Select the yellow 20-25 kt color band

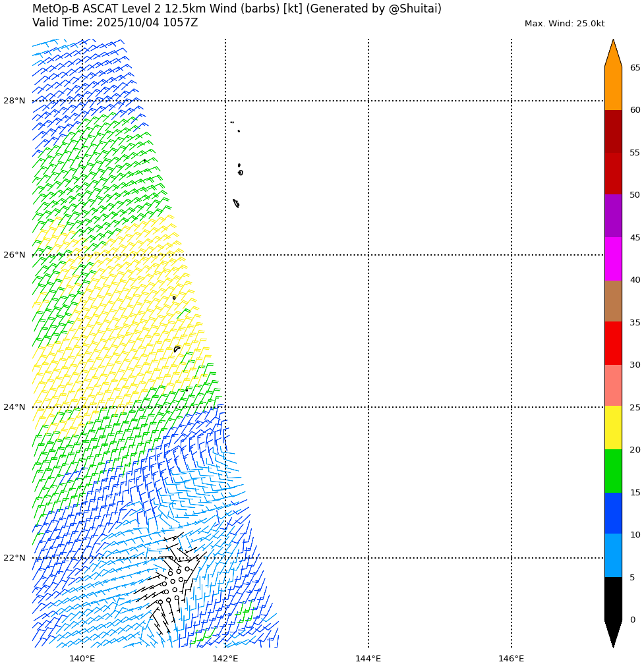click(x=613, y=428)
